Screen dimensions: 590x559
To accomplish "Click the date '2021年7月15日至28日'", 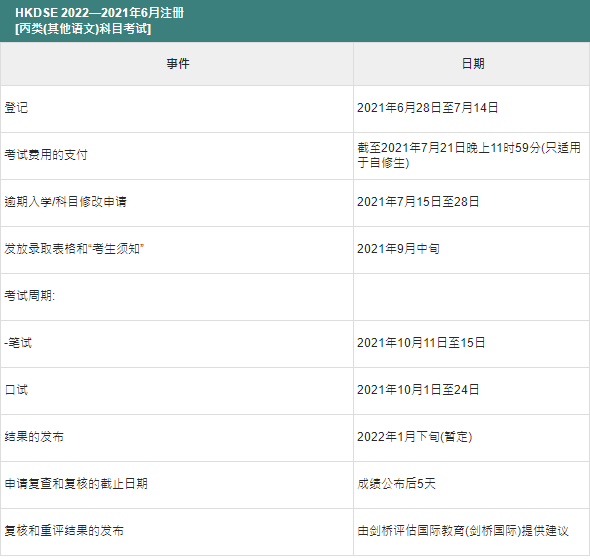I will 418,202.
